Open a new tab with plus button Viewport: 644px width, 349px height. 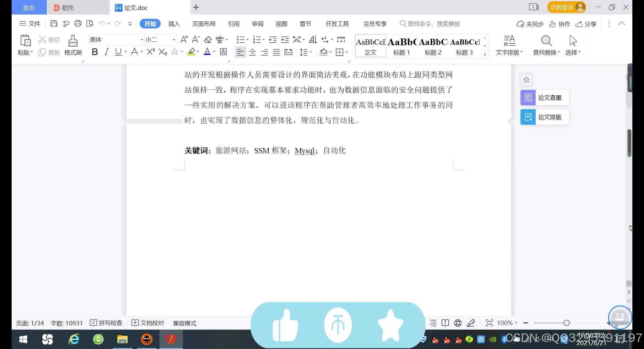[x=196, y=7]
